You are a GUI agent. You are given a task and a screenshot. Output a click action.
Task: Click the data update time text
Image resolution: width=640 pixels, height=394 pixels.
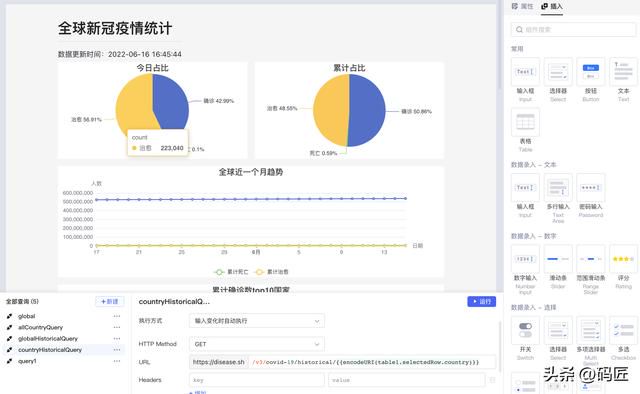[120, 54]
